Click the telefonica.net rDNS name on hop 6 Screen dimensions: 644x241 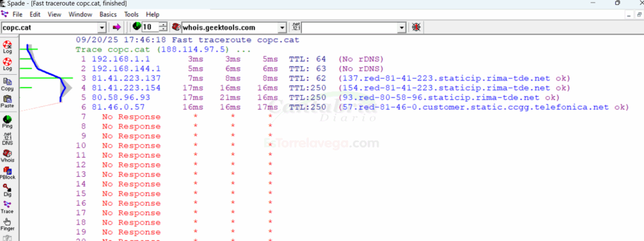point(477,107)
